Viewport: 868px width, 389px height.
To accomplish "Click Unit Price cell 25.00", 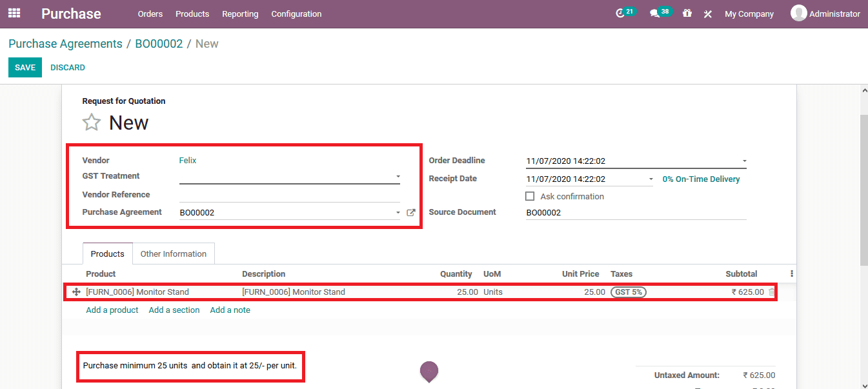I will tap(594, 292).
